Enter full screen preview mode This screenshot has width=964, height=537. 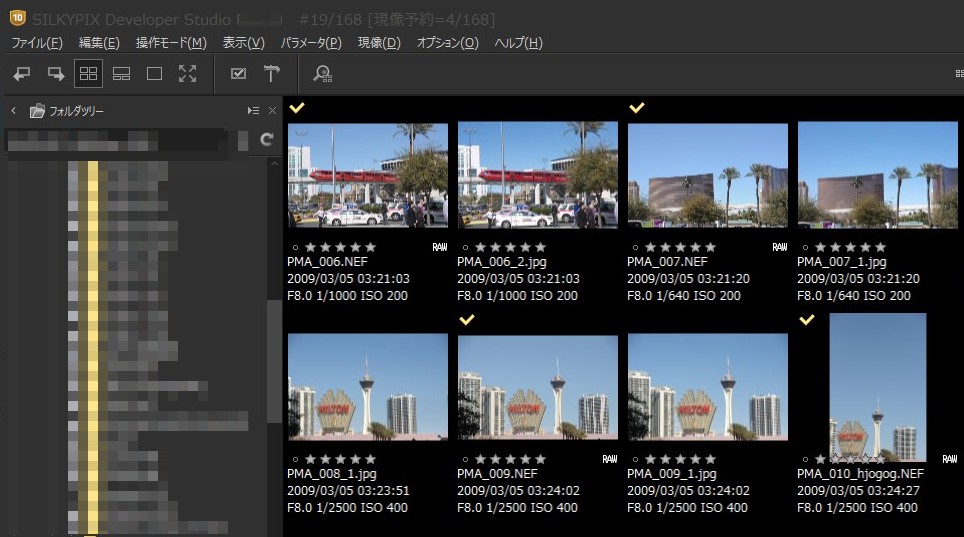(188, 74)
